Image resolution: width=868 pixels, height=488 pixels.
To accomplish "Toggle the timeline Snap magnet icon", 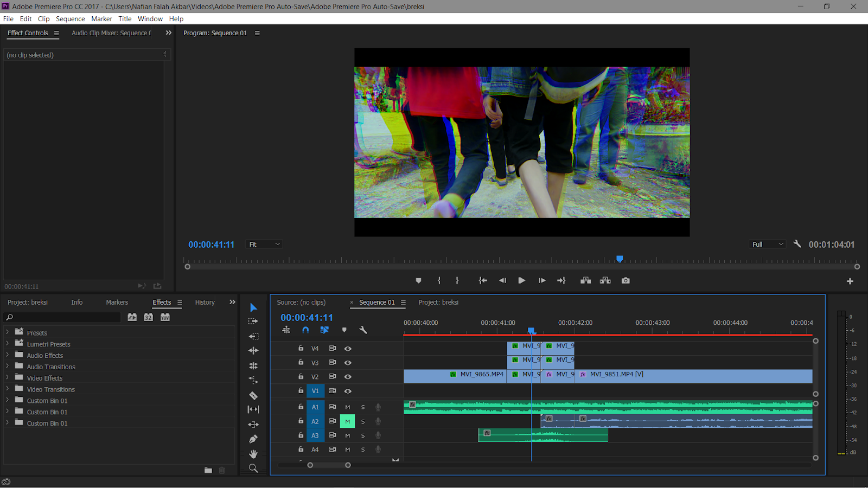I will [305, 330].
